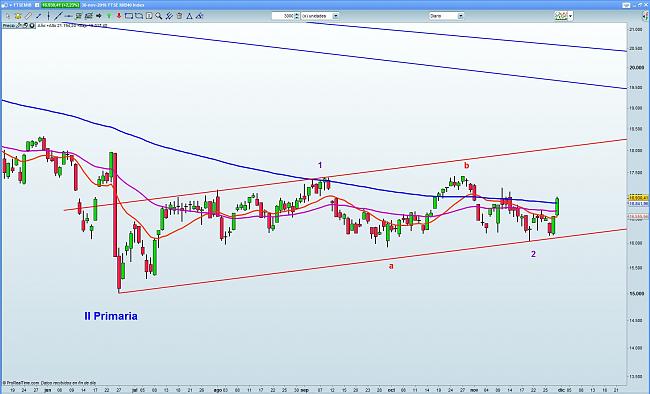This screenshot has height=394, width=650.
Task: Select the diagonal line drawing tool
Action: point(58,16)
